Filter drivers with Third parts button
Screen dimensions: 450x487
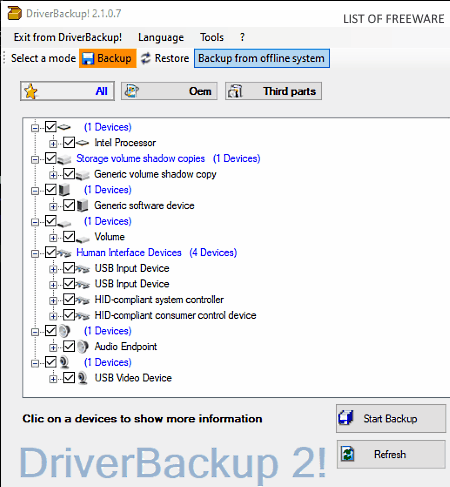273,91
